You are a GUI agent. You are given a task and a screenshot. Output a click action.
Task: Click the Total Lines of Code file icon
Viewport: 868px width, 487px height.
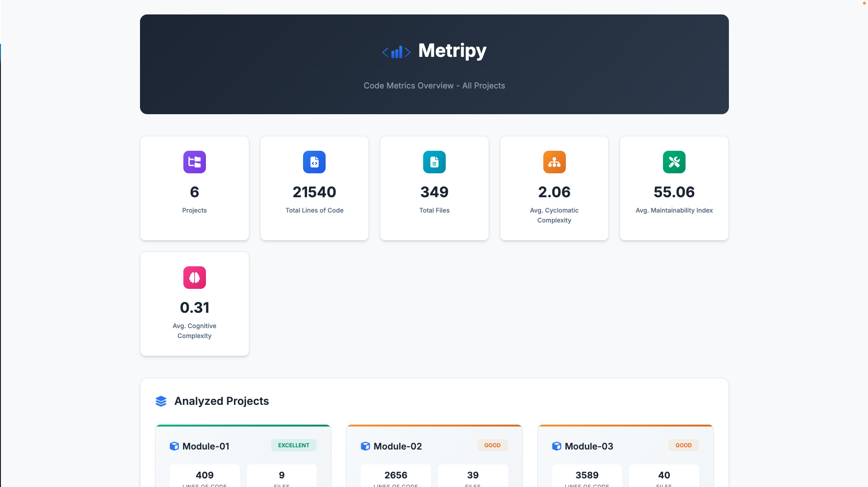[x=314, y=162]
